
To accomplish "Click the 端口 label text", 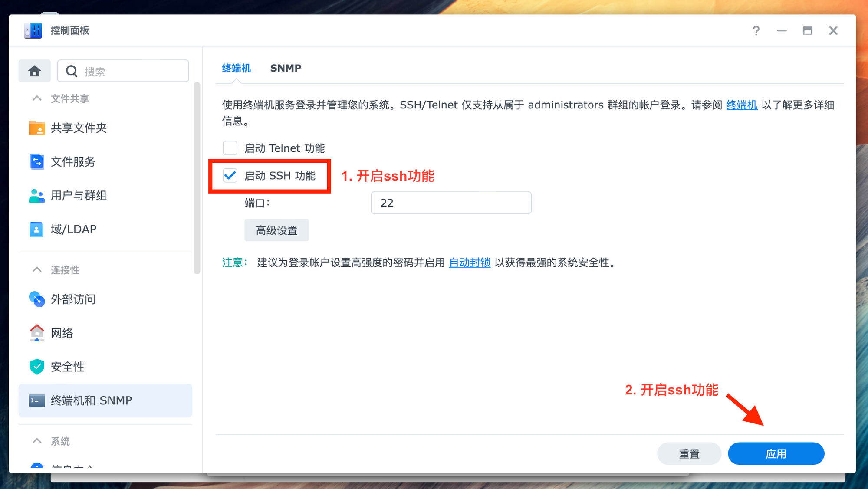I will click(257, 203).
